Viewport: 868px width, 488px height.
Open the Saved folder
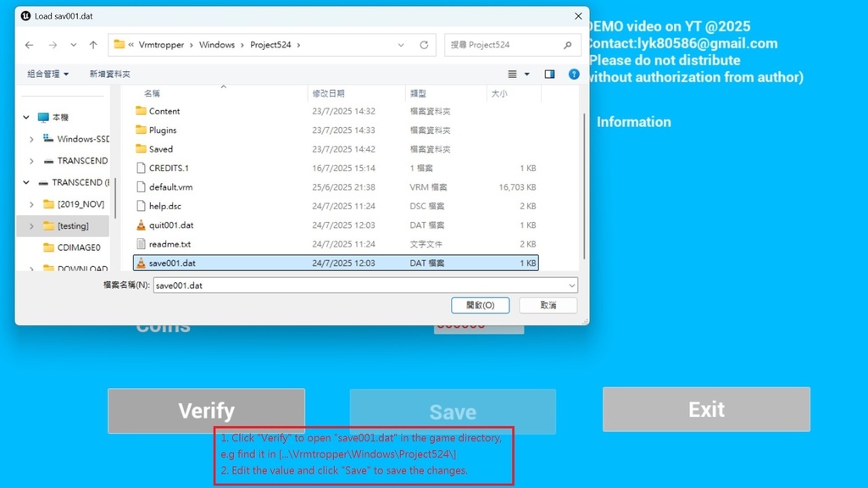point(163,149)
